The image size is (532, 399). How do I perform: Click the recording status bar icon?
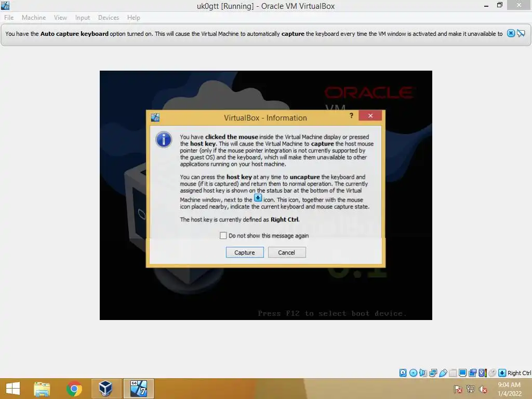(x=472, y=373)
